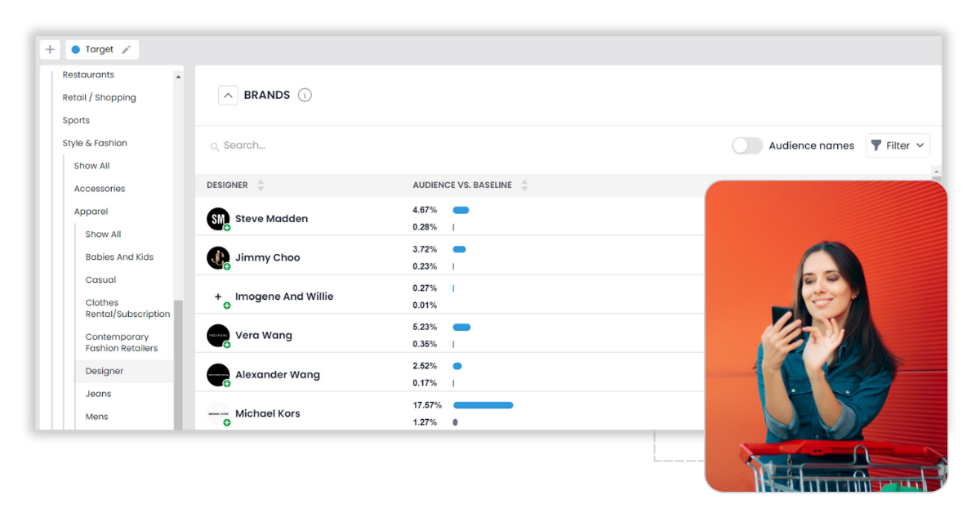
Task: Click the Steve Madden brand name
Action: 271,219
